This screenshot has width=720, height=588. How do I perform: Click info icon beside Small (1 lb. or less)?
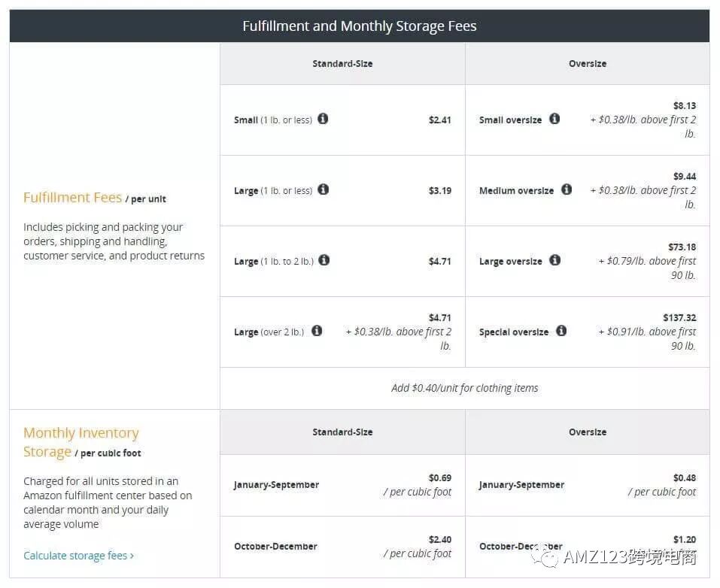(323, 119)
